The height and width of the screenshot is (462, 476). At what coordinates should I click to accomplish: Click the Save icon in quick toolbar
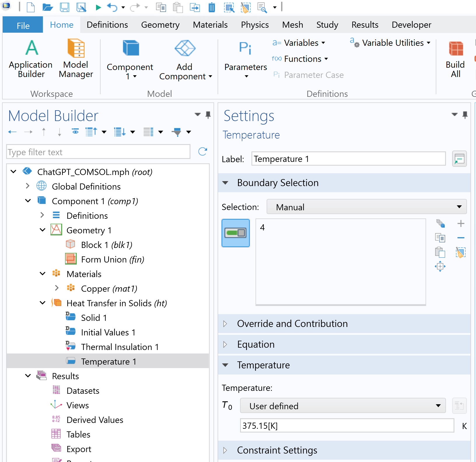pos(64,7)
